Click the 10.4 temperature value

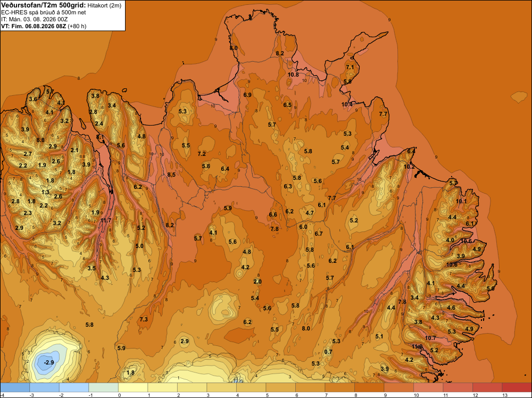(x=347, y=104)
